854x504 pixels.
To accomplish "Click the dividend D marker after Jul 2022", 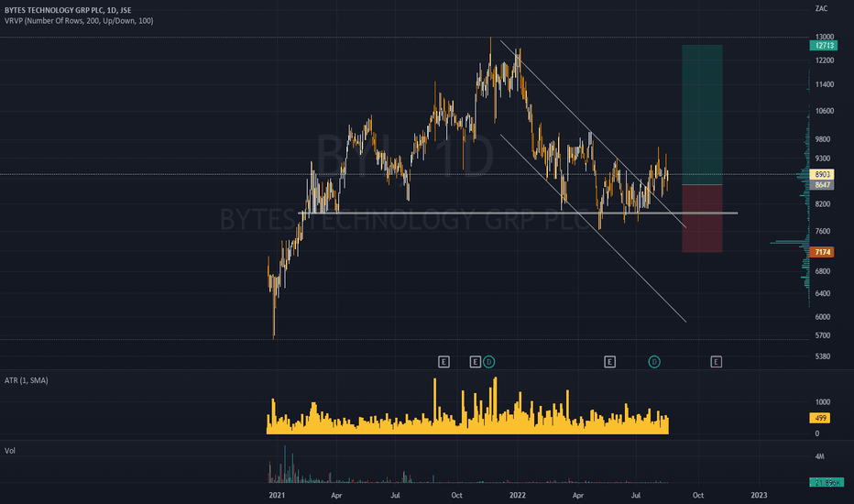I will click(x=654, y=362).
